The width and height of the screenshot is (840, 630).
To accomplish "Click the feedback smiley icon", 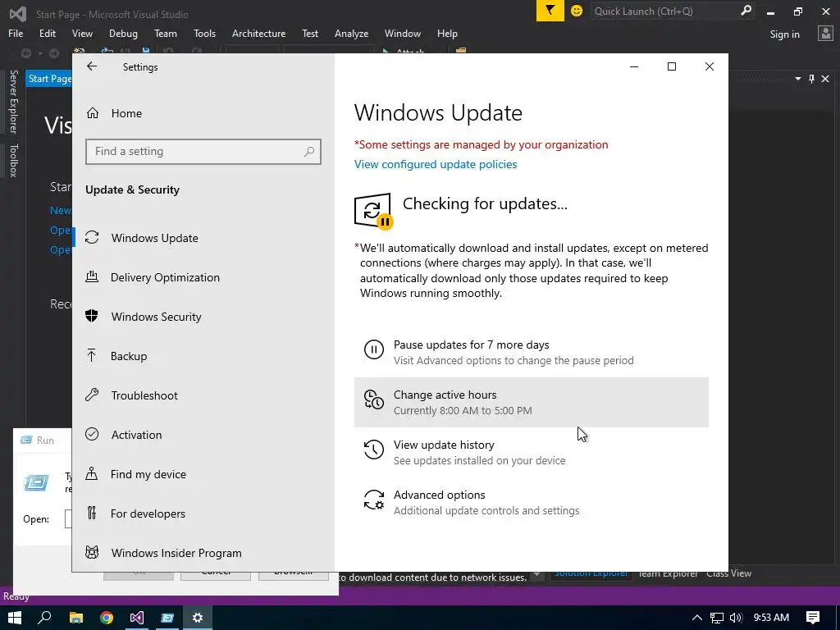I will pyautogui.click(x=577, y=11).
